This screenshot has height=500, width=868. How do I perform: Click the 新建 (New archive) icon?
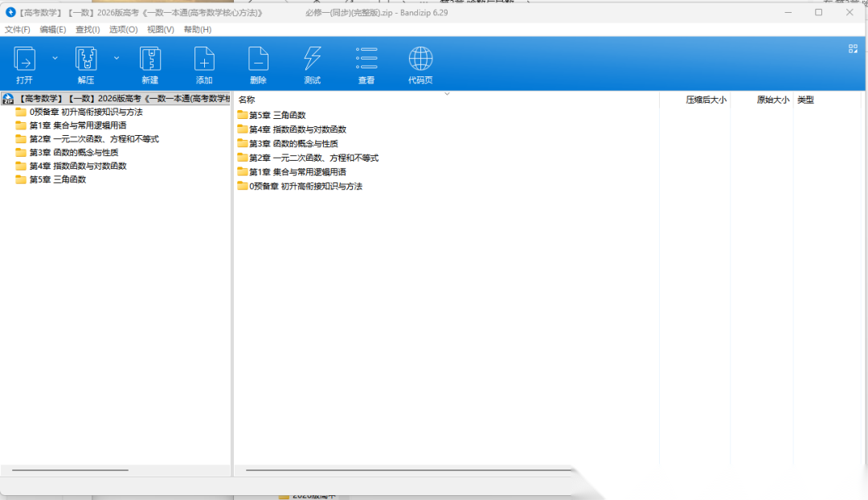coord(150,59)
